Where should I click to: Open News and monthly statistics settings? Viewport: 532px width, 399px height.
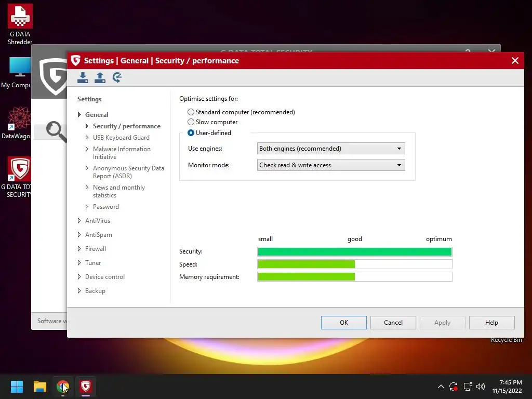tap(119, 191)
